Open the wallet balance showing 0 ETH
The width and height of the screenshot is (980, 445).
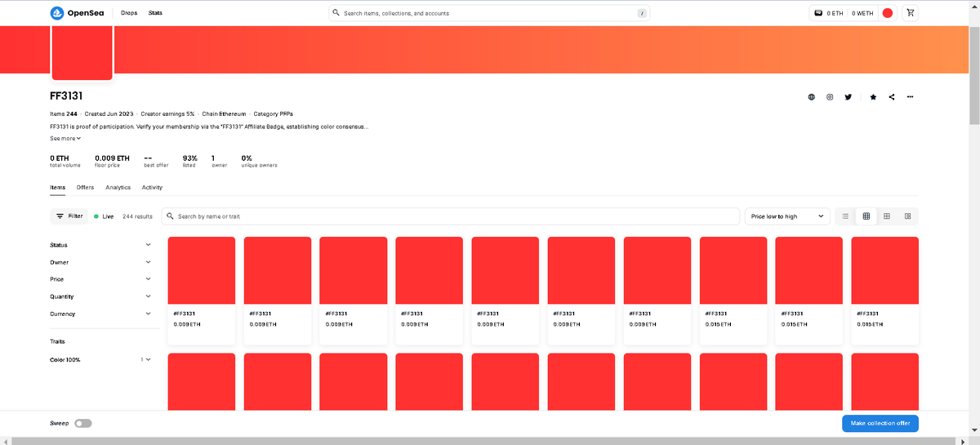pyautogui.click(x=829, y=13)
